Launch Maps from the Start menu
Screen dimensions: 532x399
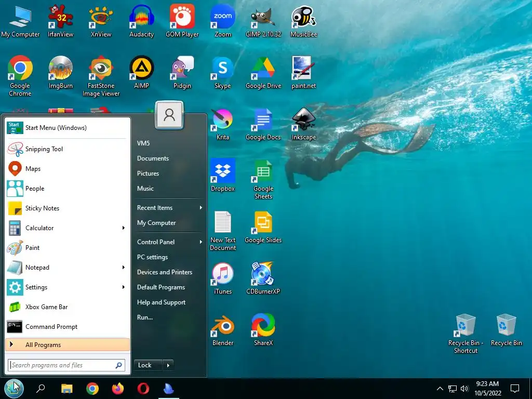click(68, 169)
